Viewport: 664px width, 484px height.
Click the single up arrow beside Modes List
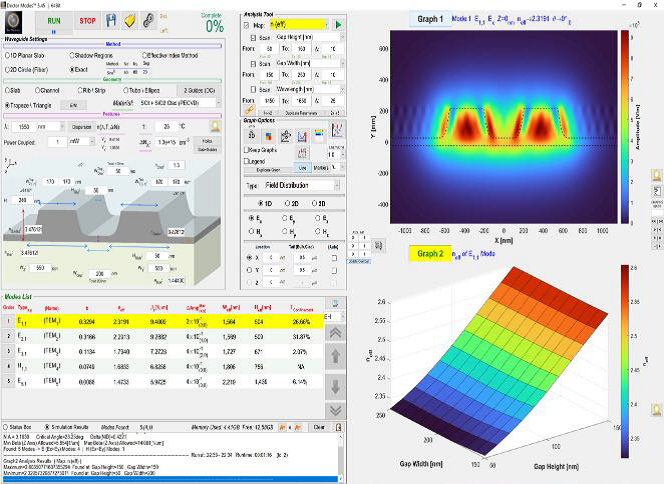(337, 358)
